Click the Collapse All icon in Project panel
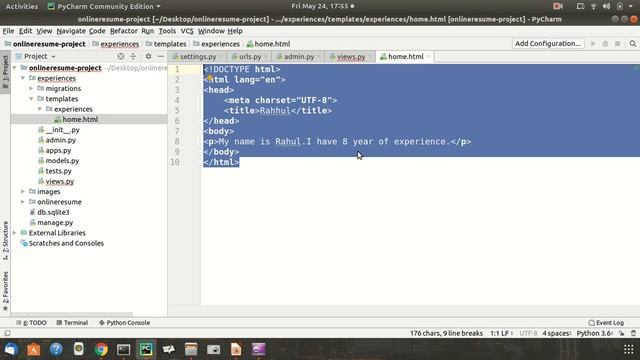This screenshot has width=640, height=360. coord(133,56)
